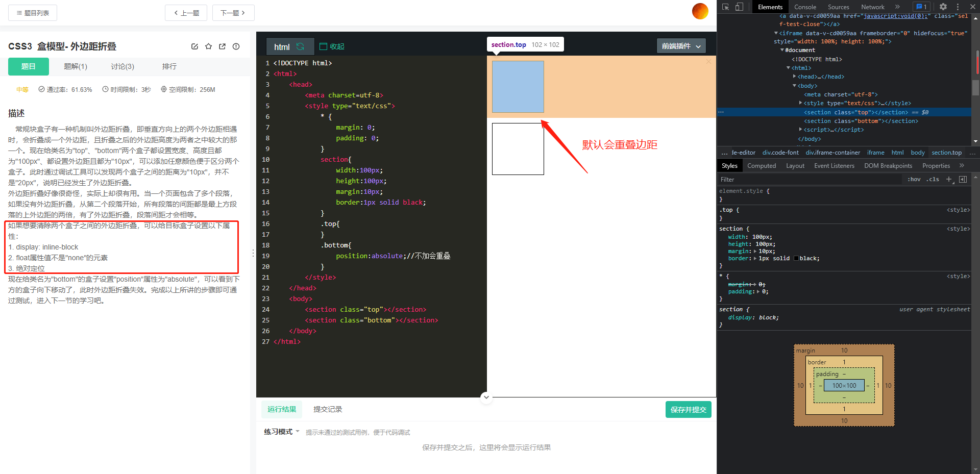Open the user avatar in the header

(x=700, y=11)
